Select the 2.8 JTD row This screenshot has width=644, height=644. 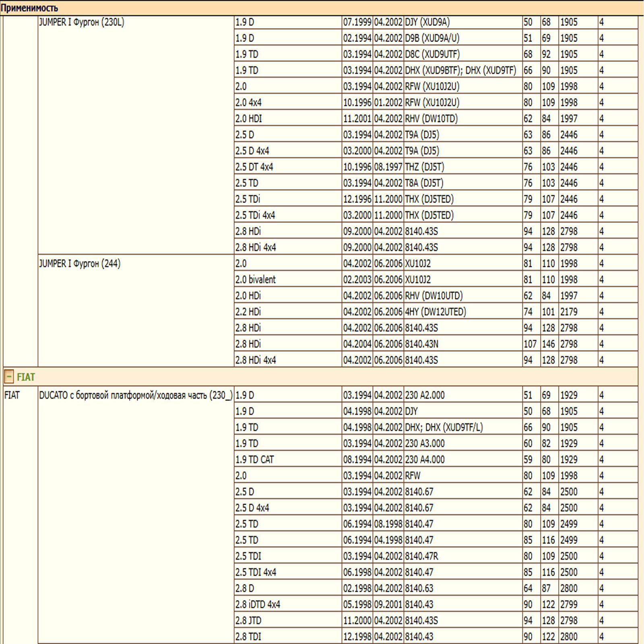436,621
